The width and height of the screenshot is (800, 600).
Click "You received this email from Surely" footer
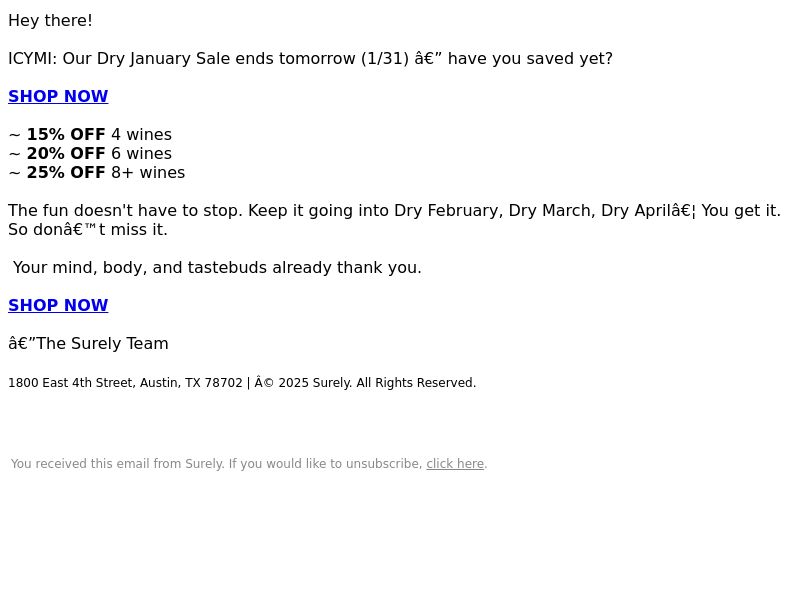coord(117,464)
